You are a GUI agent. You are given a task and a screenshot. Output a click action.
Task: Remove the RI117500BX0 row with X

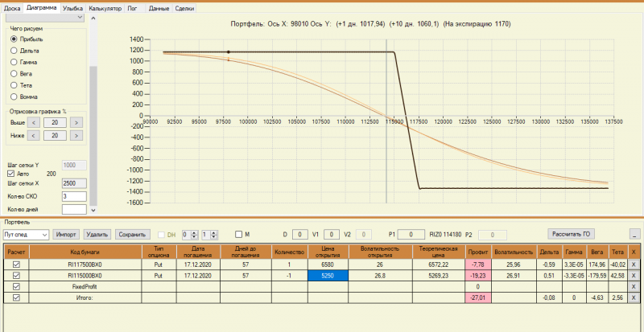point(634,265)
